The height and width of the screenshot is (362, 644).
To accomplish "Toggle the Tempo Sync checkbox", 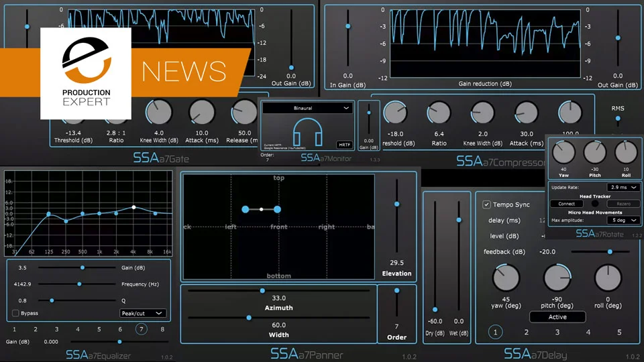I will (486, 204).
